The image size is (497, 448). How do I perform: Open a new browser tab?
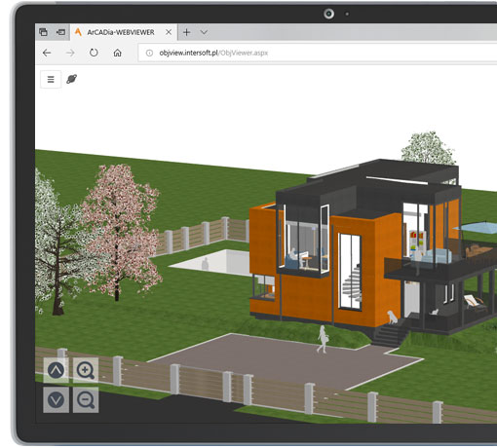(x=186, y=32)
